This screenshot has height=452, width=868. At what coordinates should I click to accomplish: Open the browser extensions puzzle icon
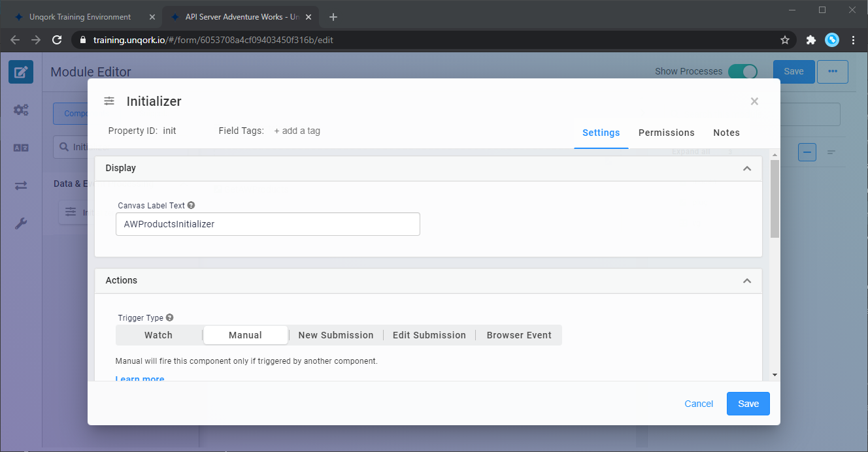(810, 40)
